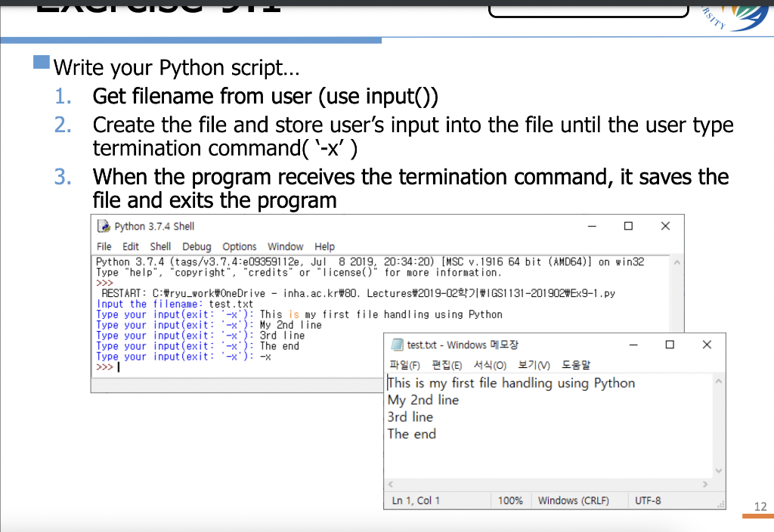Open the 보기(V) menu in Notepad

[x=534, y=365]
